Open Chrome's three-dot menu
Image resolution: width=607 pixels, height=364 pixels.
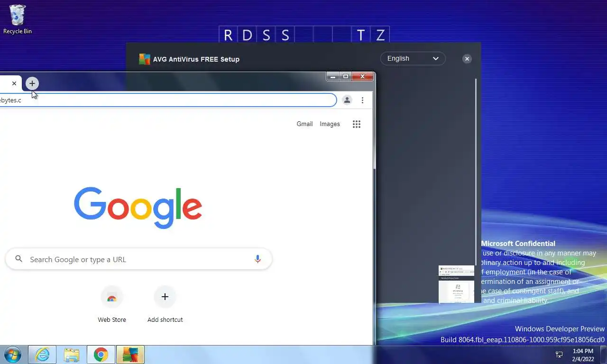[x=362, y=100]
